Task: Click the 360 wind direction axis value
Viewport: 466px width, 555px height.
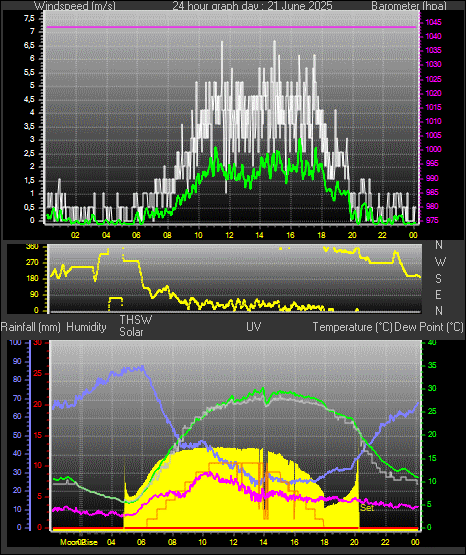Action: point(32,247)
